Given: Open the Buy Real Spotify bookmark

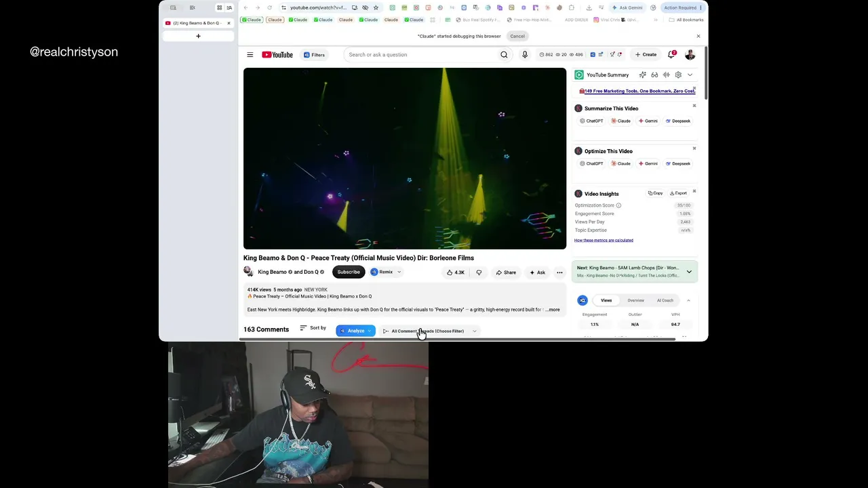Looking at the screenshot, I should [479, 20].
